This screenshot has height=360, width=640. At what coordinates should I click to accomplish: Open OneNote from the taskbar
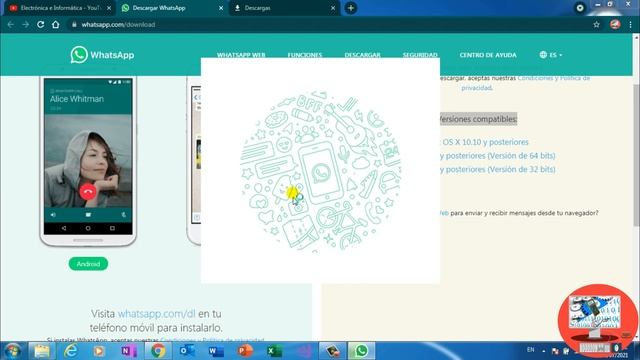(x=129, y=351)
